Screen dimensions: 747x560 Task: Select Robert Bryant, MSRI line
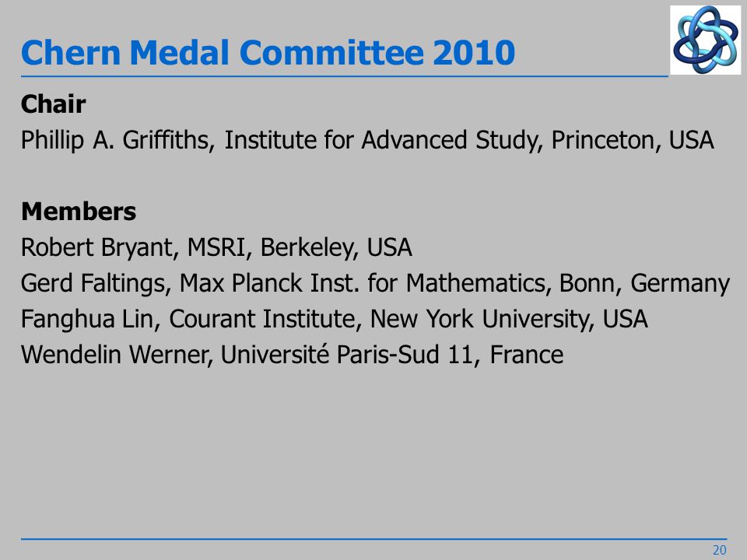pos(216,248)
